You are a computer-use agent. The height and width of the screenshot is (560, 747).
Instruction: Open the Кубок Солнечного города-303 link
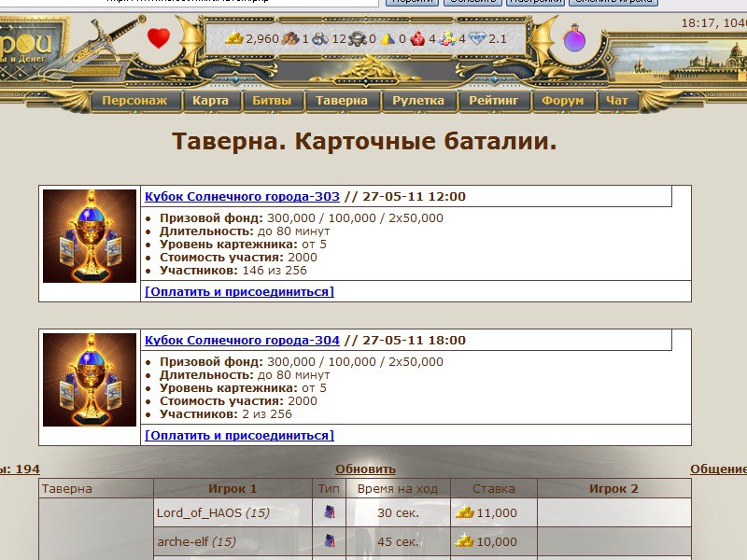tap(242, 196)
